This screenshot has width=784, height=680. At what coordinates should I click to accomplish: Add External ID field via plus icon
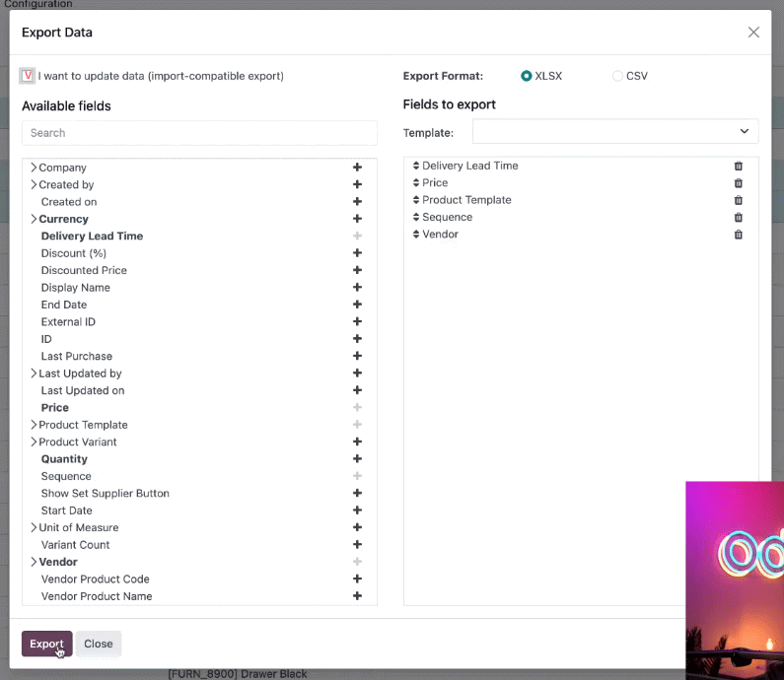(357, 321)
